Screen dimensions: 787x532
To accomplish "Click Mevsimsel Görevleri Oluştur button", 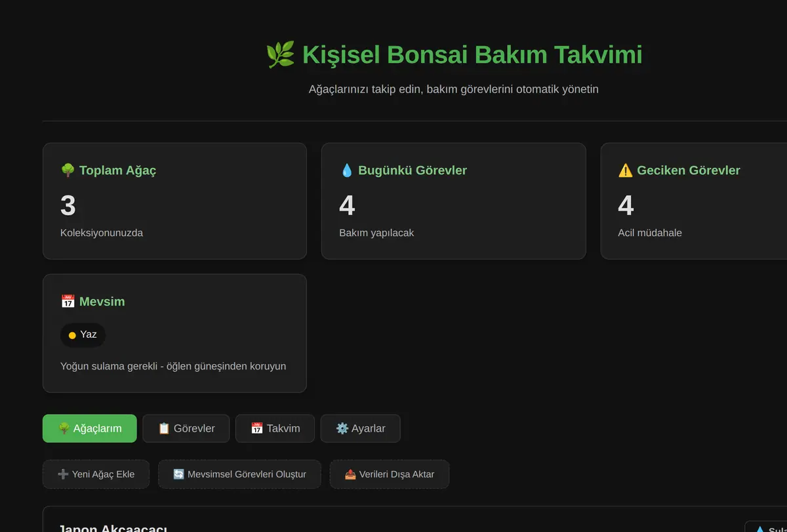I will (x=239, y=474).
